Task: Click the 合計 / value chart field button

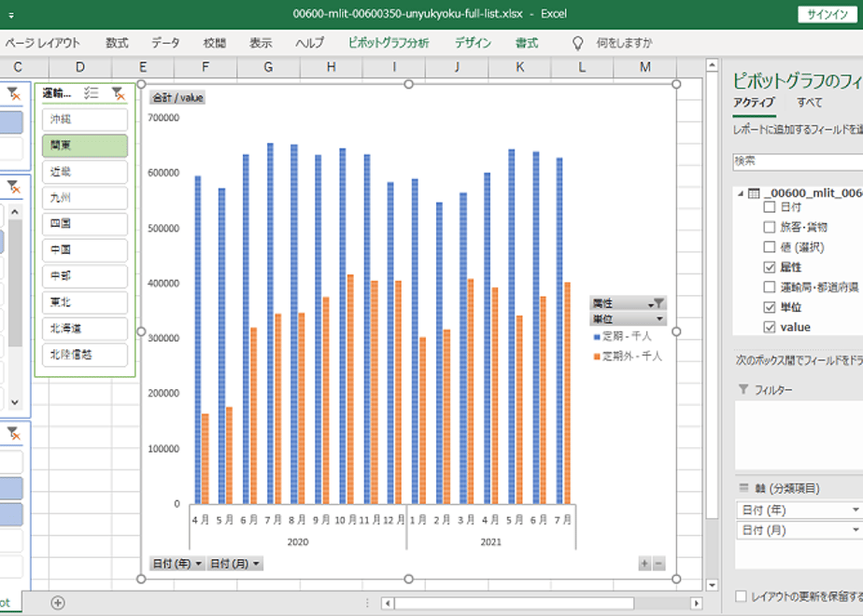Action: pos(177,98)
